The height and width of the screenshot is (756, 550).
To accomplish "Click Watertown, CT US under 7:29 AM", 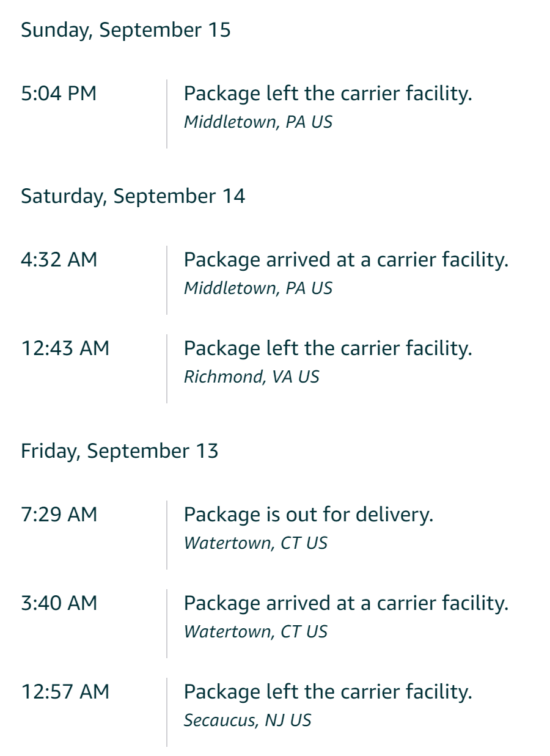I will [255, 543].
